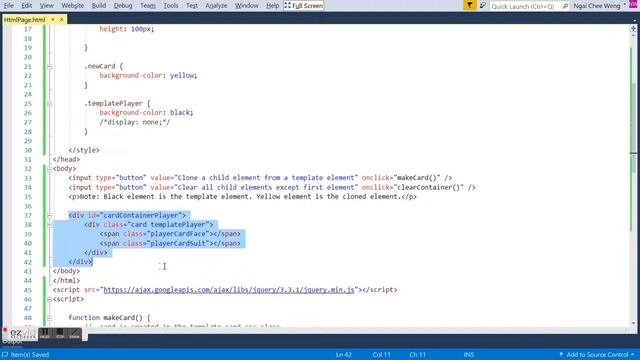Click line number 33 in the gutter
This screenshot has height=360, width=640.
27,178
